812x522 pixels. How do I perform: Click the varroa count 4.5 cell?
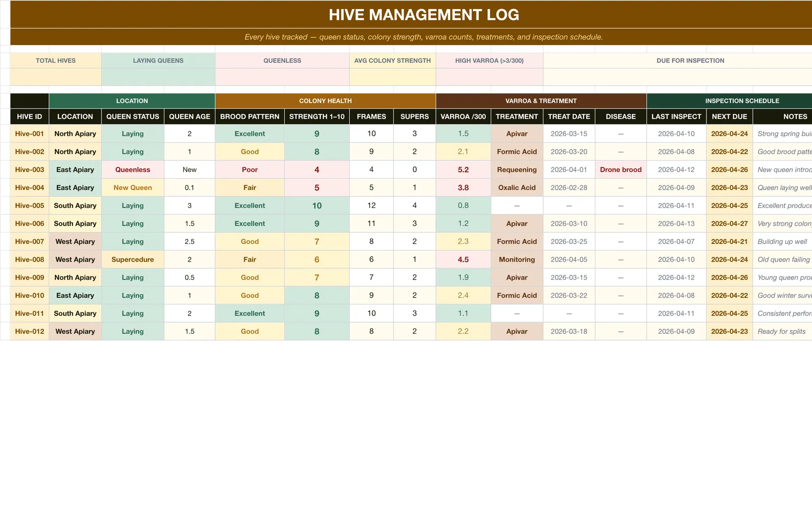[463, 260]
